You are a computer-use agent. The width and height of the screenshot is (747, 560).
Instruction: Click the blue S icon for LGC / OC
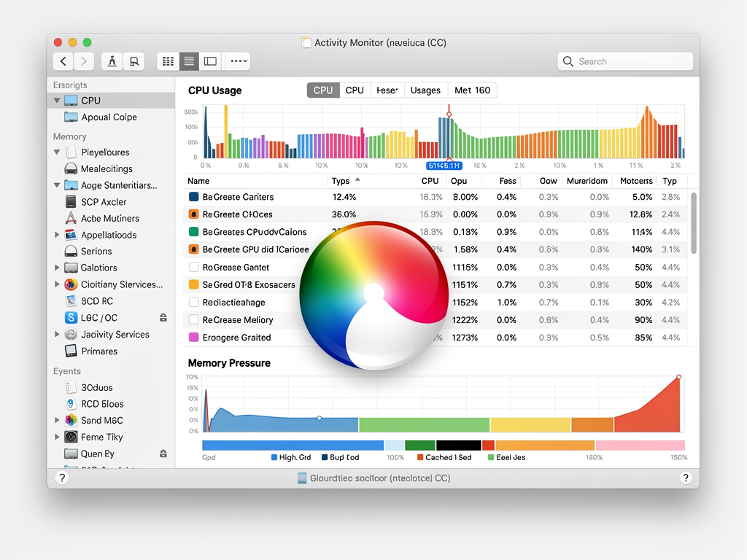71,318
